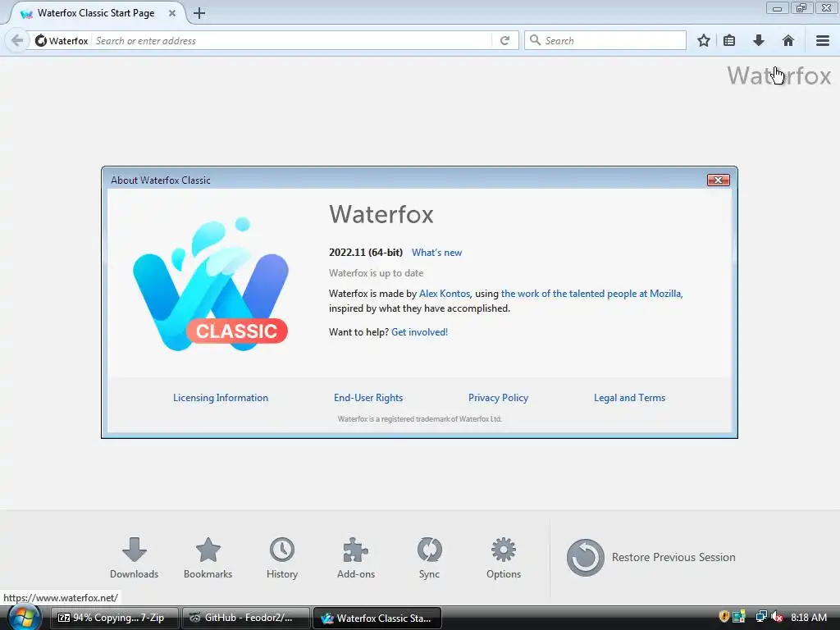Bookmark this page with the star icon
The width and height of the screenshot is (840, 630).
tap(703, 40)
